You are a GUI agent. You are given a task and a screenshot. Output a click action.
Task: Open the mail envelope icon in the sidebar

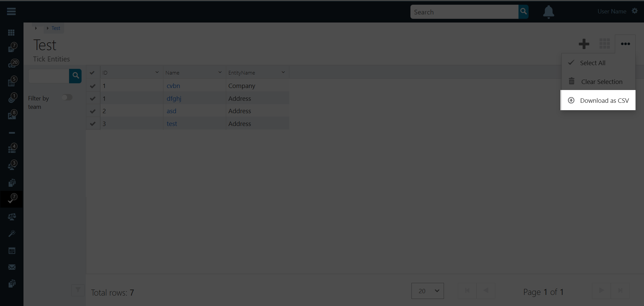click(12, 267)
